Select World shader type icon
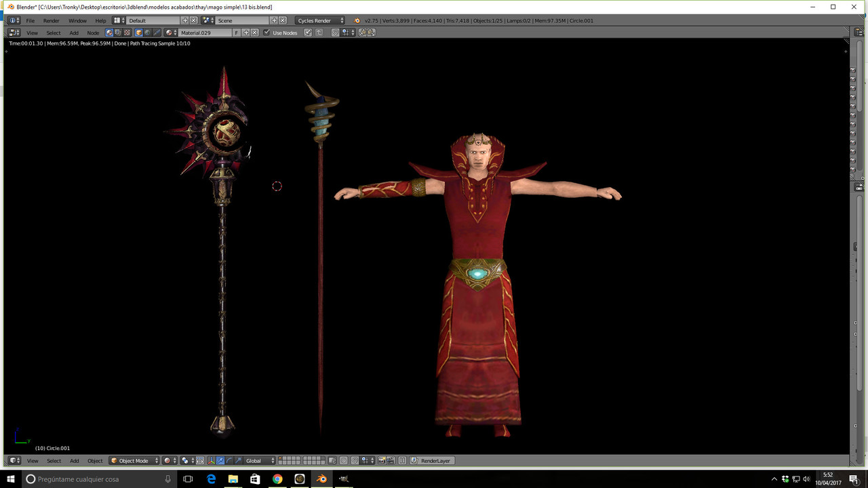This screenshot has width=868, height=488. click(148, 33)
